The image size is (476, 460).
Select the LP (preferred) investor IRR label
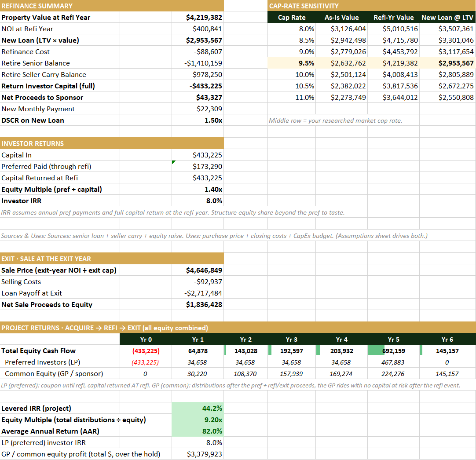tap(44, 443)
